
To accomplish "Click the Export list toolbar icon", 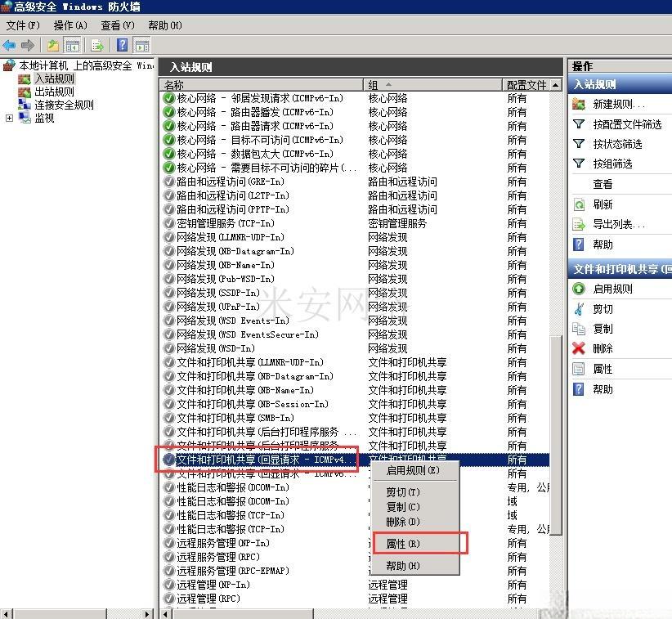I will pos(97,45).
